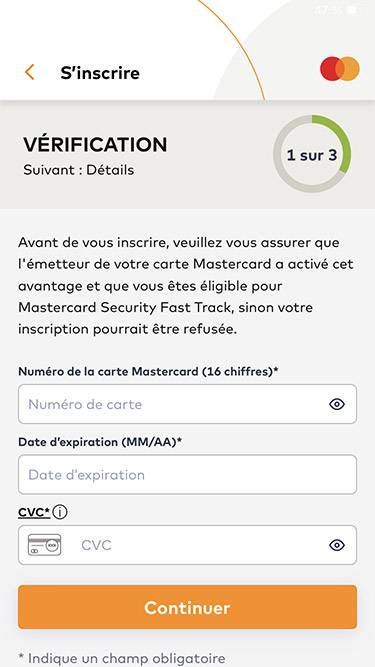Tap the Mastercard logo in the header
Image resolution: width=375 pixels, height=667 pixels.
point(340,68)
